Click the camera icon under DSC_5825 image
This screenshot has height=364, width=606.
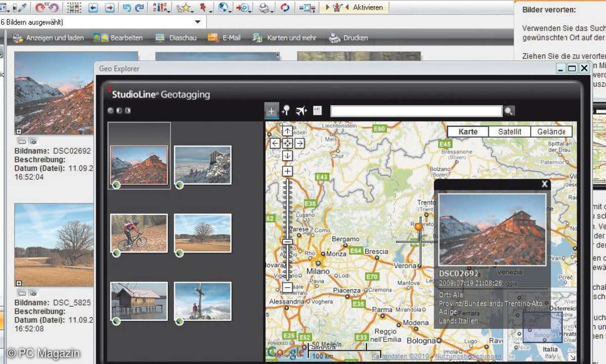(34, 293)
